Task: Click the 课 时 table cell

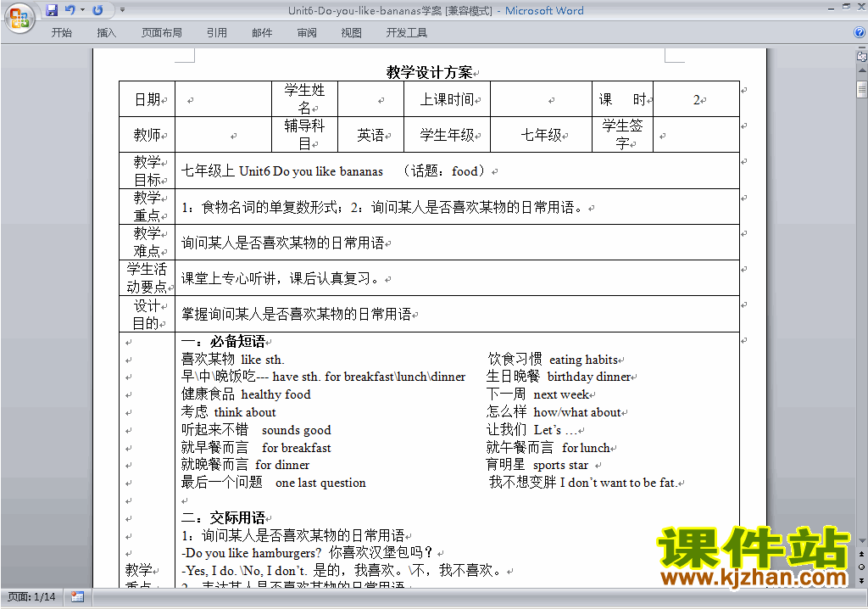Action: click(x=623, y=99)
